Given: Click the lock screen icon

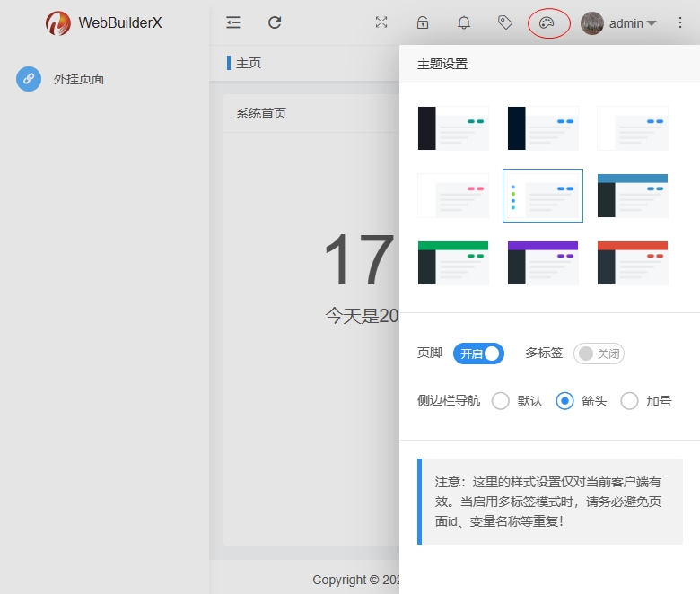Looking at the screenshot, I should [x=423, y=23].
